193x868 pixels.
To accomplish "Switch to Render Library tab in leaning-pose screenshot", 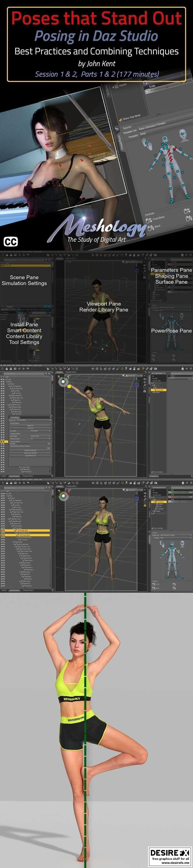I will point(71,372).
